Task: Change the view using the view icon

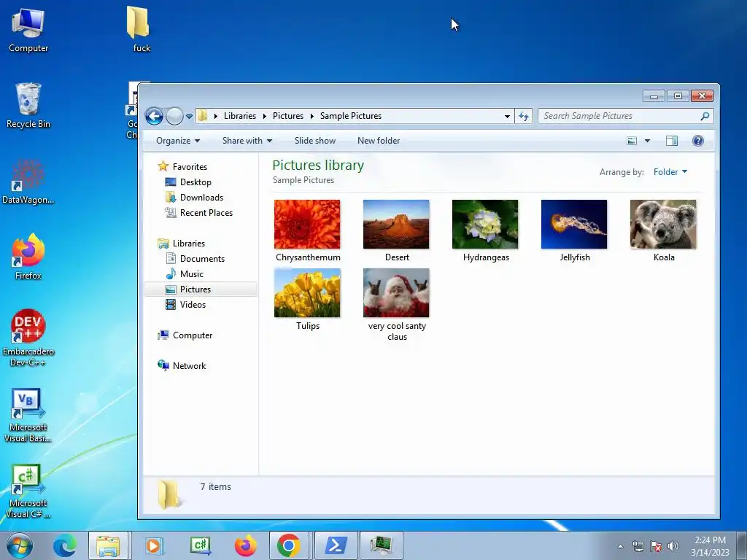Action: click(x=632, y=141)
